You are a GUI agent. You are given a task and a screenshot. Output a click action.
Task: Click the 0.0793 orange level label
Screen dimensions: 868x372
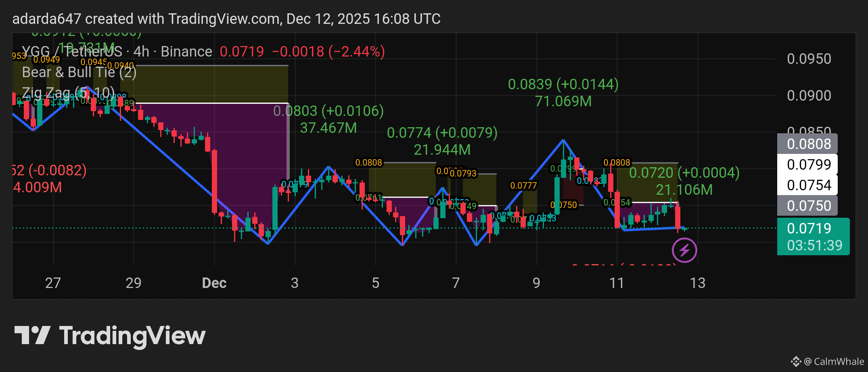(463, 174)
